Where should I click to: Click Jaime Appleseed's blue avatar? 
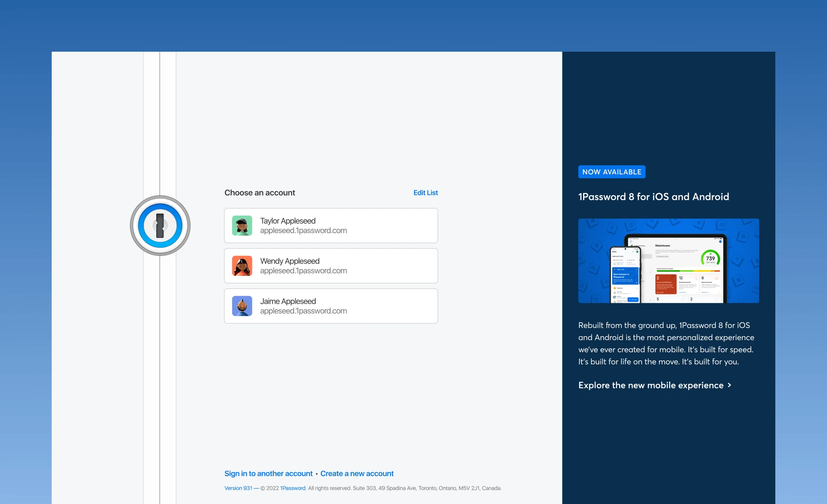pyautogui.click(x=242, y=306)
